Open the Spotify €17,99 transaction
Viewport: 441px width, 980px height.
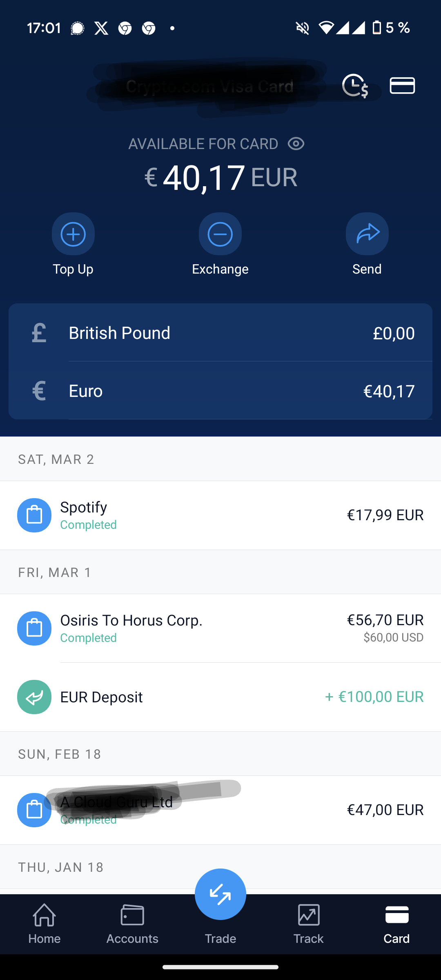click(220, 515)
